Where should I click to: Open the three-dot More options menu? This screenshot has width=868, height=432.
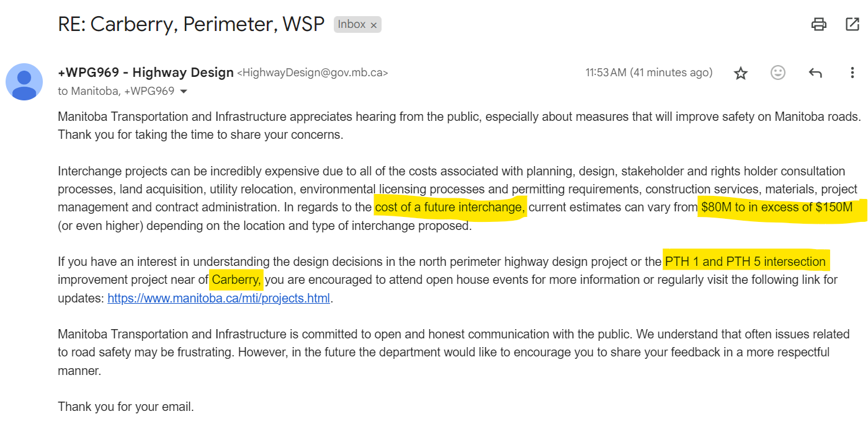tap(852, 73)
